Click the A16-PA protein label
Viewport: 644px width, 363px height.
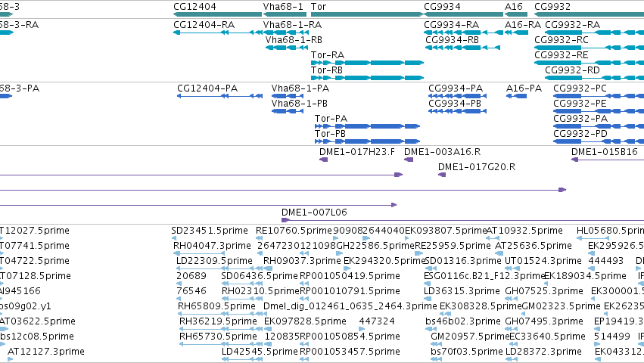click(524, 88)
